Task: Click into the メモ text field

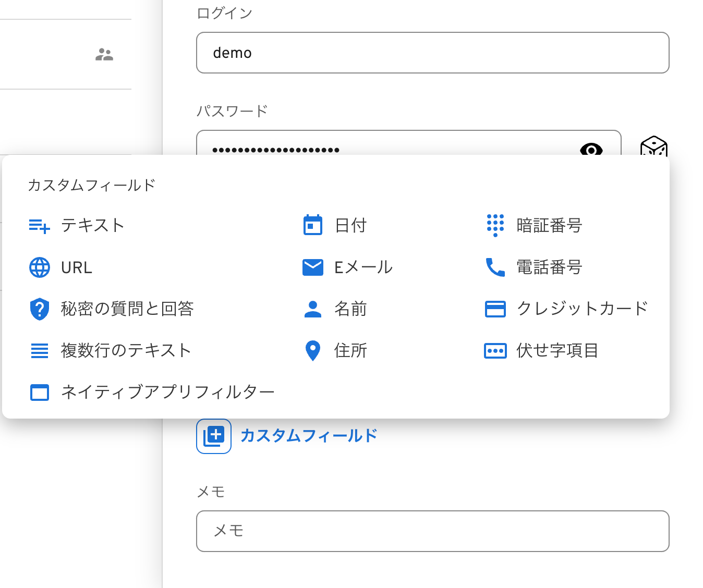Action: tap(432, 531)
